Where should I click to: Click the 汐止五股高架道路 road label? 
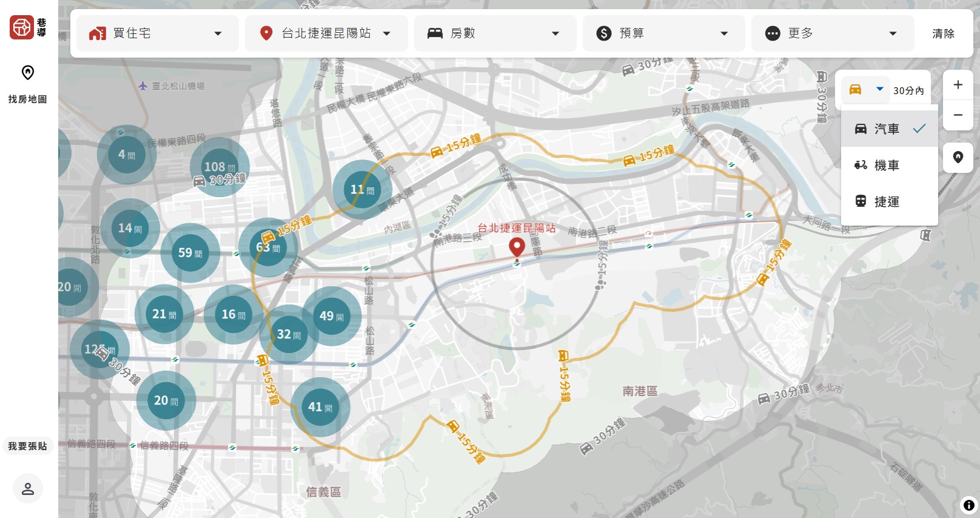(710, 107)
